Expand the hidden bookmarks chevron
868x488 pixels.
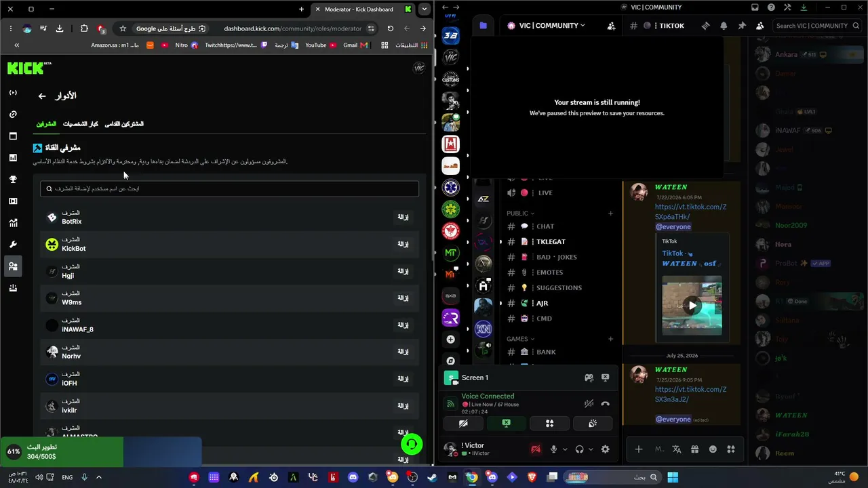tap(17, 45)
